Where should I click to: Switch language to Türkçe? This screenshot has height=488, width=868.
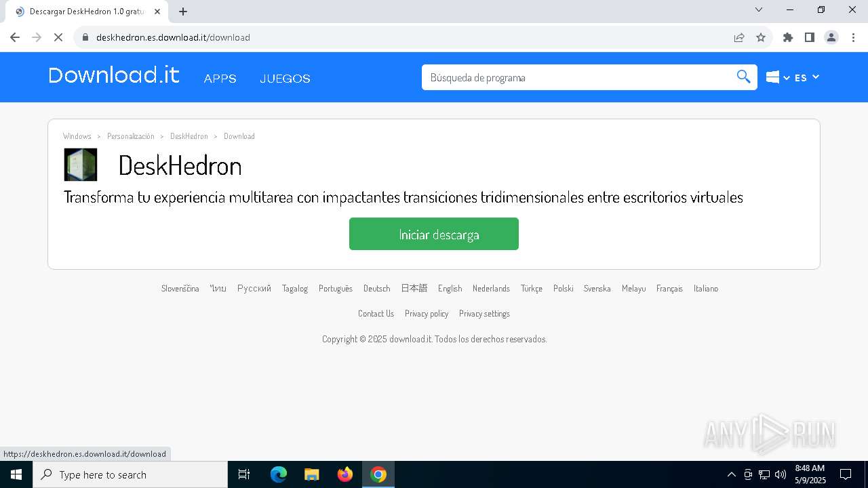(532, 288)
